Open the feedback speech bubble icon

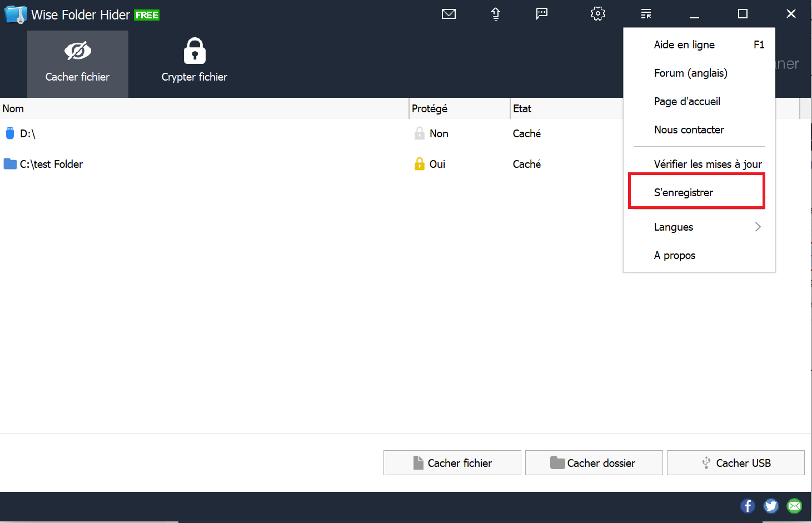[x=542, y=14]
